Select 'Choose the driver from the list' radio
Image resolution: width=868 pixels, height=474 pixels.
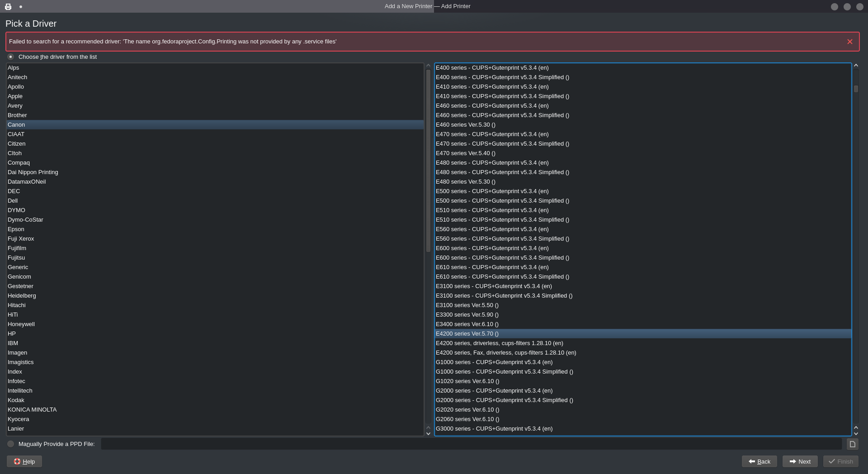(x=11, y=57)
